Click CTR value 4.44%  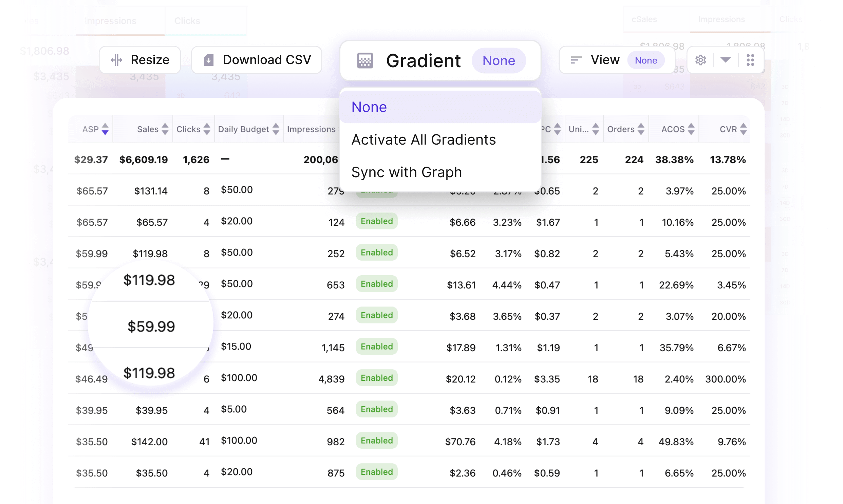507,285
